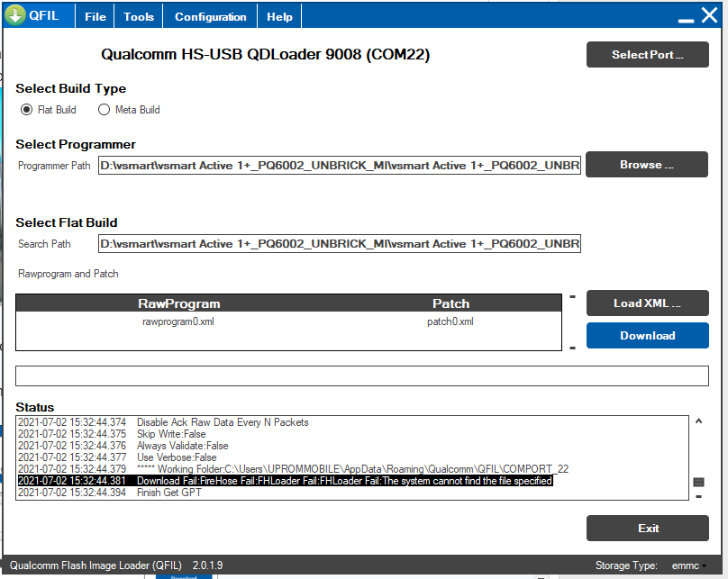Start flashing with the Download button
Image resolution: width=728 pixels, height=579 pixels.
(647, 336)
